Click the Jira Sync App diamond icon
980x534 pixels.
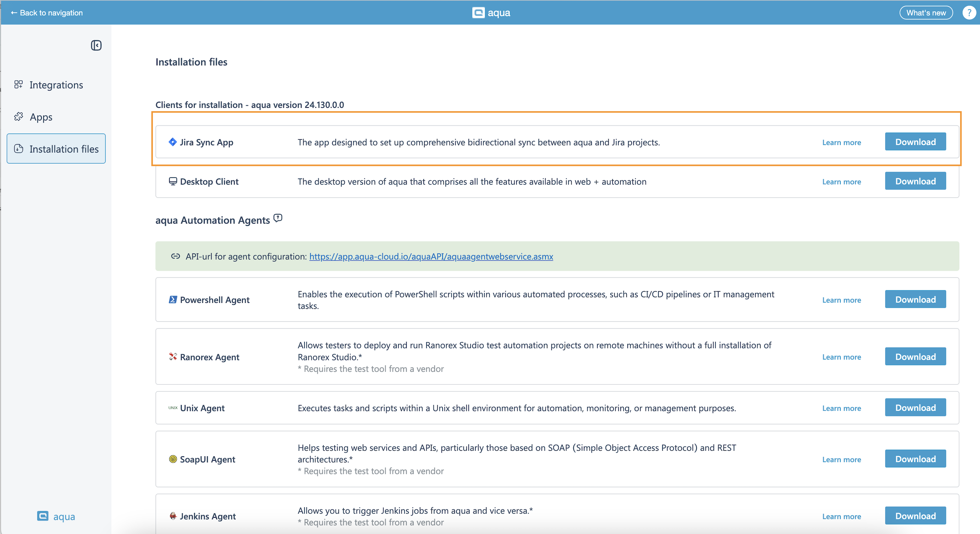click(173, 142)
